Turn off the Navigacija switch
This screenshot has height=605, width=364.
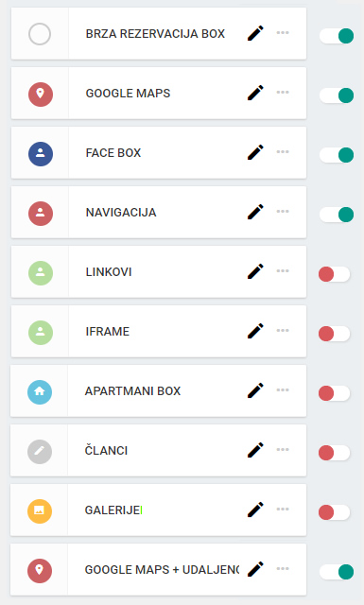(337, 215)
